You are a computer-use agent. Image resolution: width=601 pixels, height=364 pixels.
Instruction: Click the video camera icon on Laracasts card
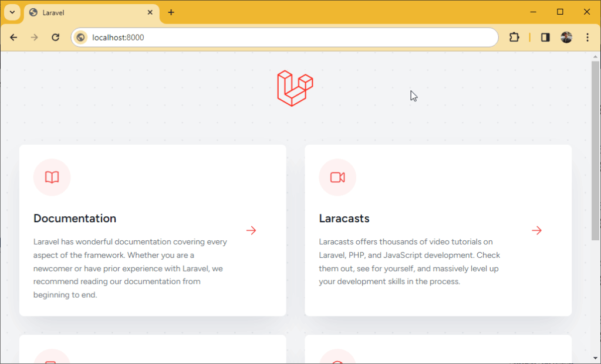coord(337,177)
